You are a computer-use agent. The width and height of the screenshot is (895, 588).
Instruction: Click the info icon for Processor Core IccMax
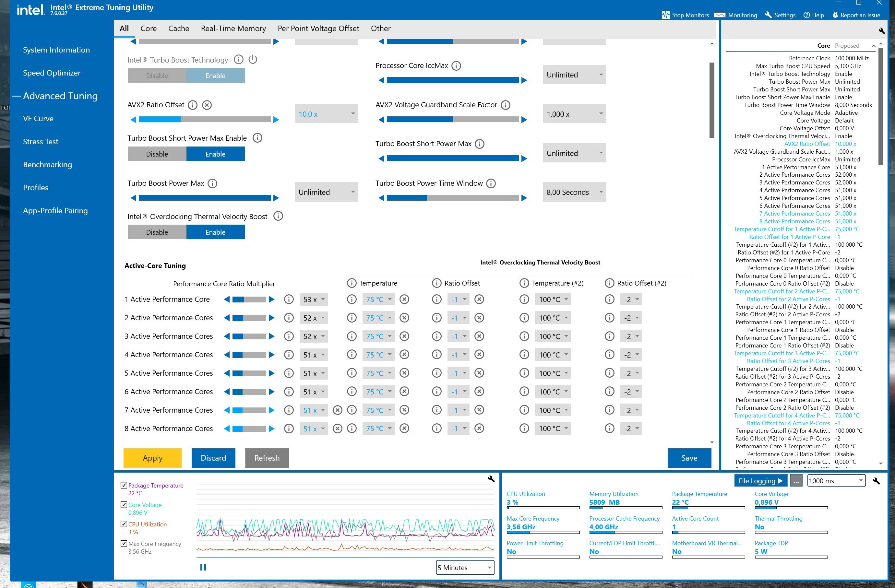(x=456, y=66)
